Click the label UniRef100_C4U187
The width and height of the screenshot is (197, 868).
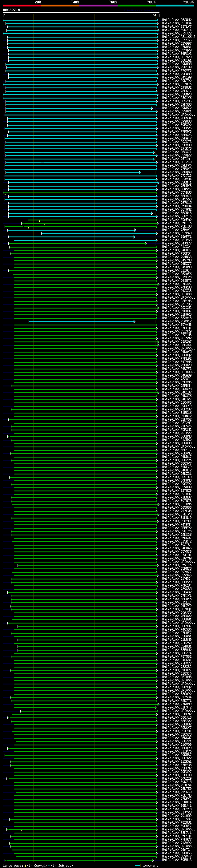click(176, 393)
